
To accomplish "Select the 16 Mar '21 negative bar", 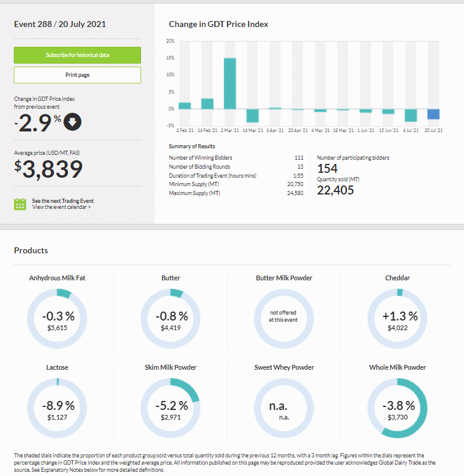I will click(252, 116).
